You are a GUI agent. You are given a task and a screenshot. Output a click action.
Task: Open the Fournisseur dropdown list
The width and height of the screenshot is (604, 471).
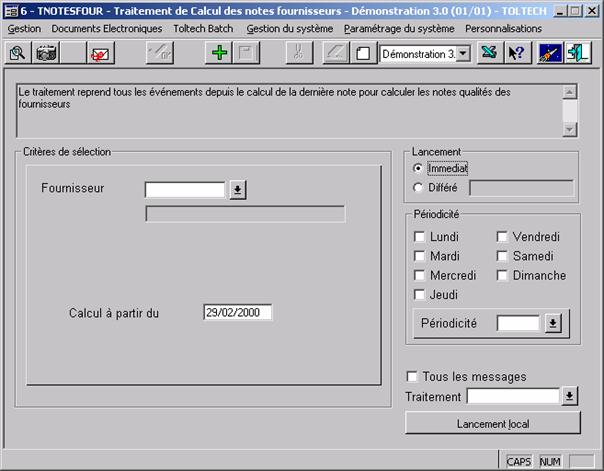(x=237, y=190)
